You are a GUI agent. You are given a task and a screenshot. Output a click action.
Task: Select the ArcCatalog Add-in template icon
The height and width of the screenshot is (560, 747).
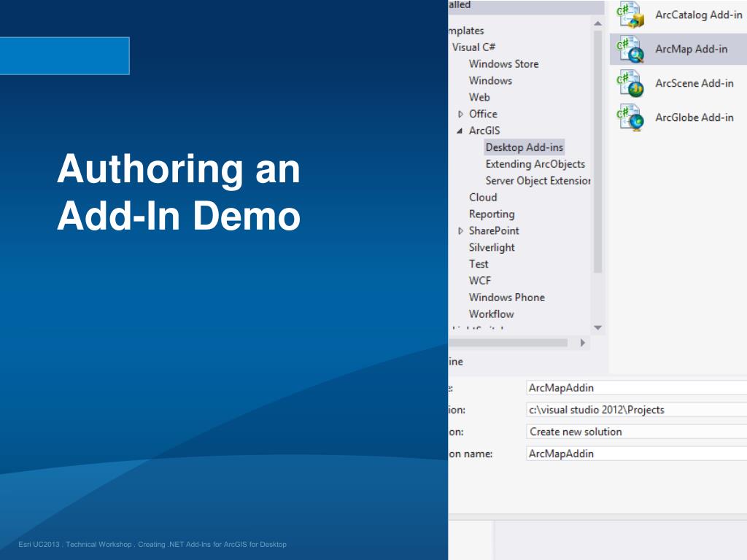point(631,15)
